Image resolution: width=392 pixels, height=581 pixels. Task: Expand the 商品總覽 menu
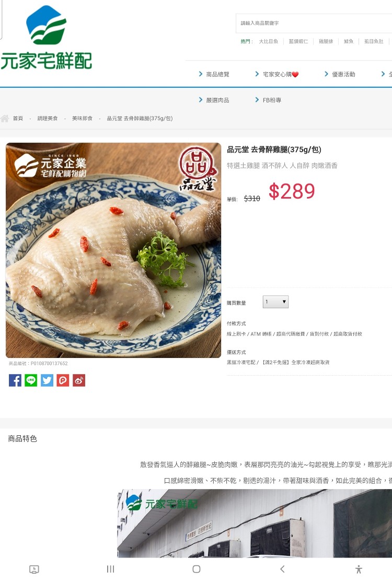pyautogui.click(x=214, y=74)
